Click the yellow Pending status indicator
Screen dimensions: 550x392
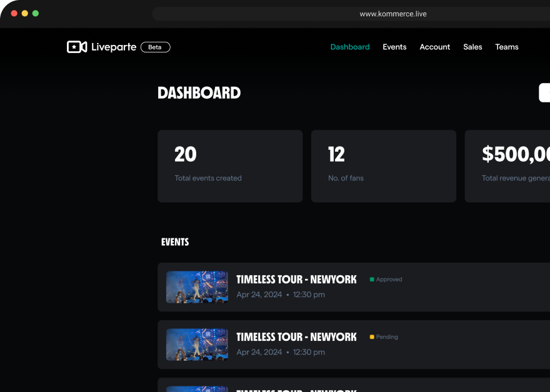tap(384, 337)
